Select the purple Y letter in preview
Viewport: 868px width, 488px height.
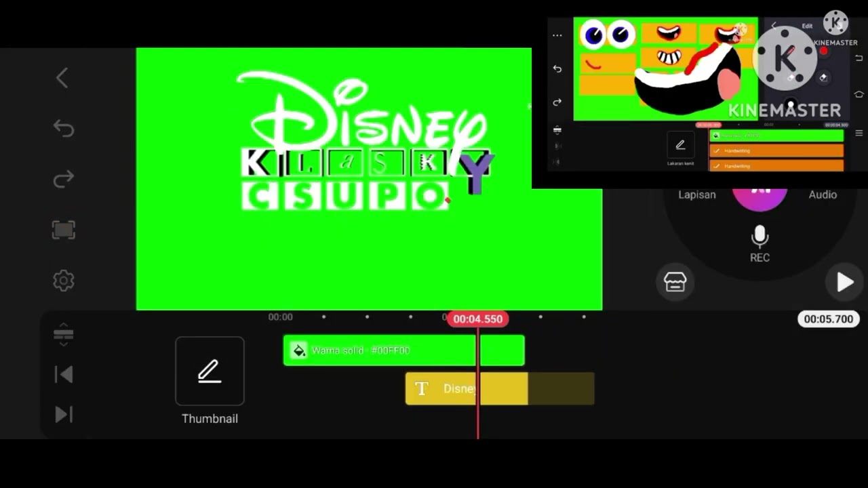[477, 173]
